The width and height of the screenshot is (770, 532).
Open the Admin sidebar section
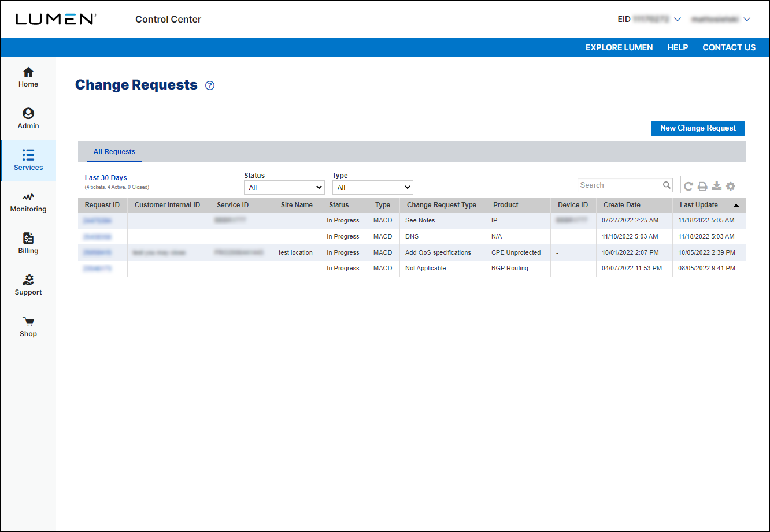pos(28,119)
